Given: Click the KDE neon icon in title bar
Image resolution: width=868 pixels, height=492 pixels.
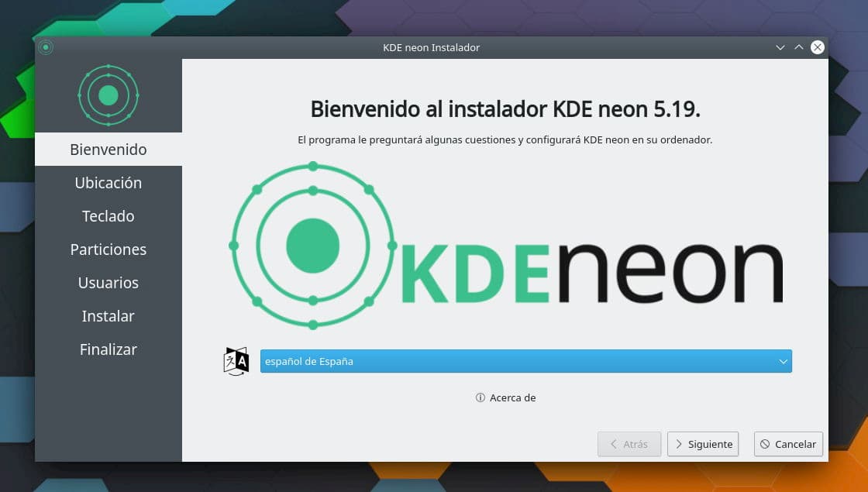Looking at the screenshot, I should 46,47.
